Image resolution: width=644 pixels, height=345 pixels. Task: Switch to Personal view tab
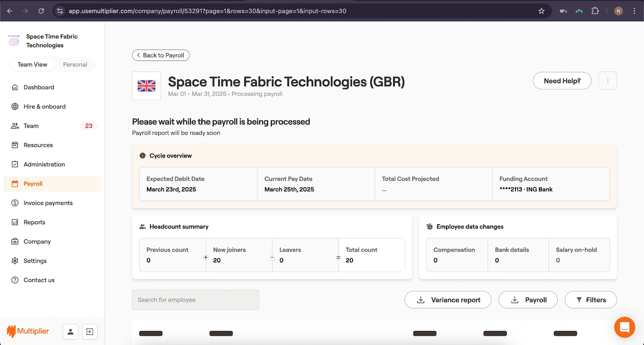coord(75,64)
